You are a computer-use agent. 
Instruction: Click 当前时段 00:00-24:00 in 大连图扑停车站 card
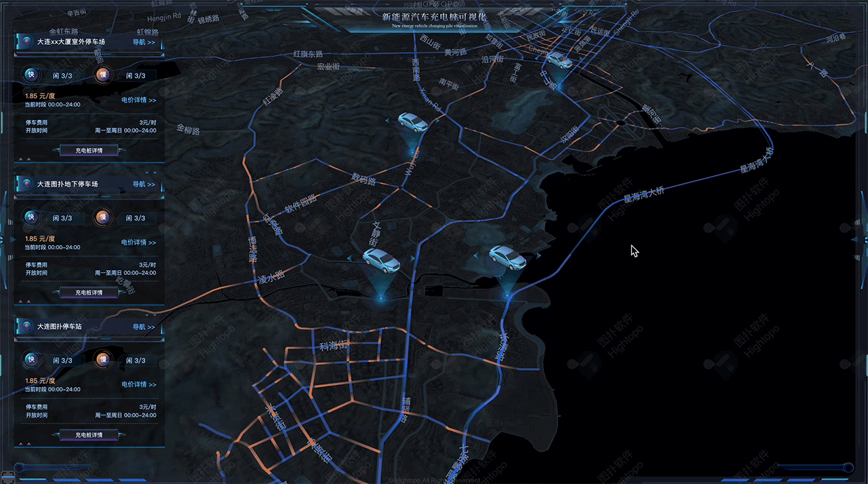click(x=53, y=390)
